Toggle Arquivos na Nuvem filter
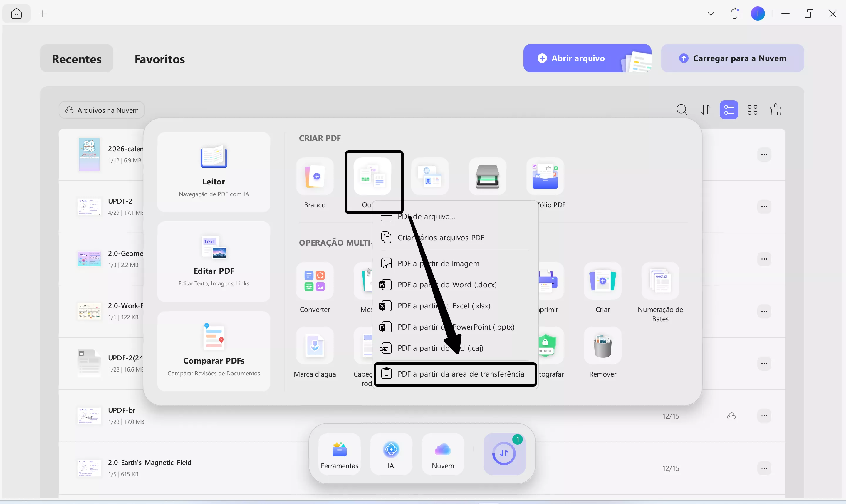Viewport: 846px width, 504px height. coord(102,110)
